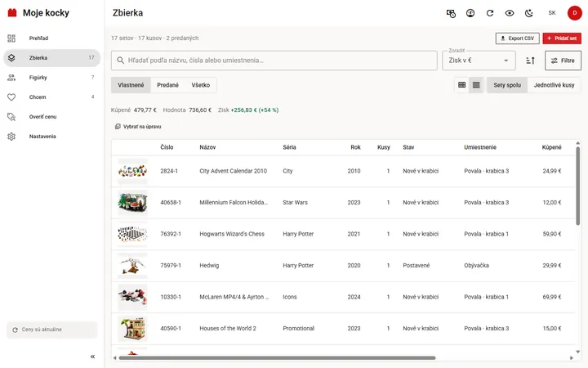Screen dimensions: 588x368
Task: Click the vertical table scrollbar
Action: (x=578, y=186)
